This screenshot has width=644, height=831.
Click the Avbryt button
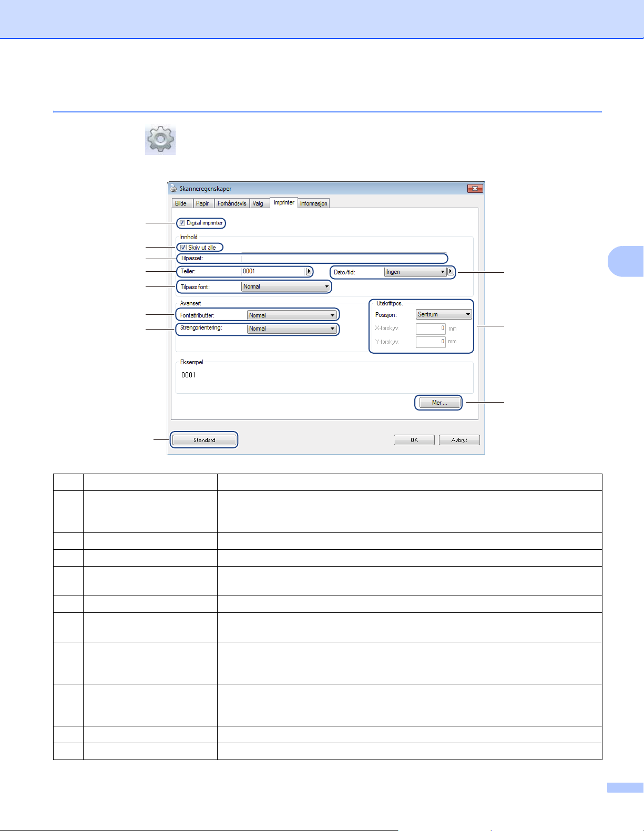pyautogui.click(x=459, y=440)
